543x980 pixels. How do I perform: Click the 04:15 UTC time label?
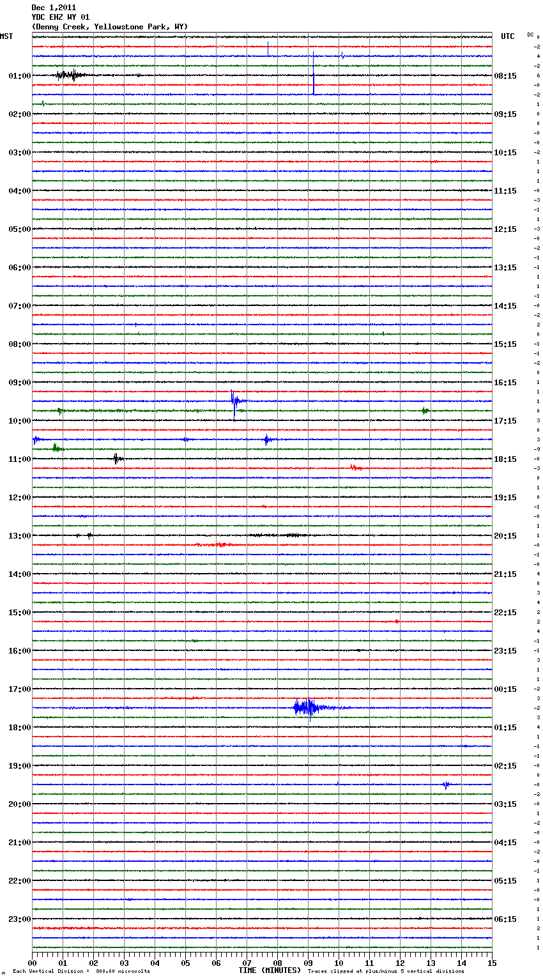(x=505, y=843)
